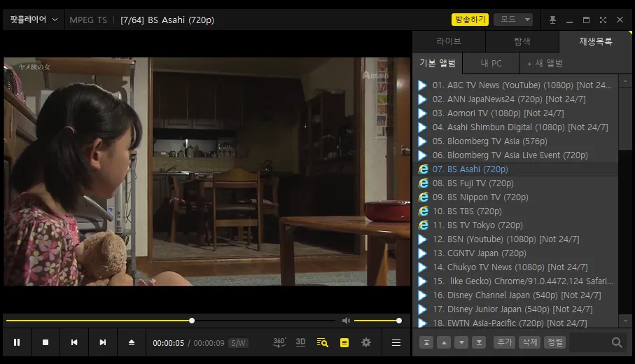Image resolution: width=635 pixels, height=364 pixels.
Task: Pin the window always on top
Action: [552, 20]
